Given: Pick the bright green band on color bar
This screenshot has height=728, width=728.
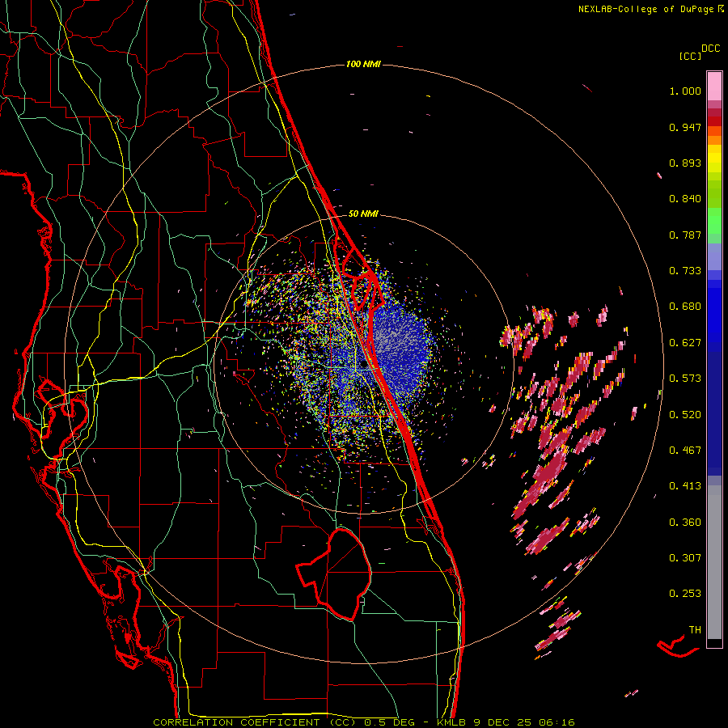Looking at the screenshot, I should [714, 221].
